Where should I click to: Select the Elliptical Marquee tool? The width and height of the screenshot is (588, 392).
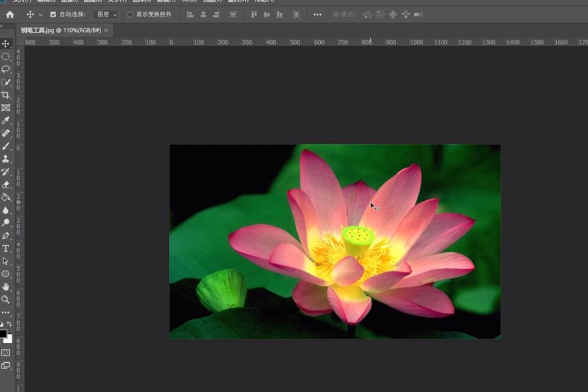point(5,56)
